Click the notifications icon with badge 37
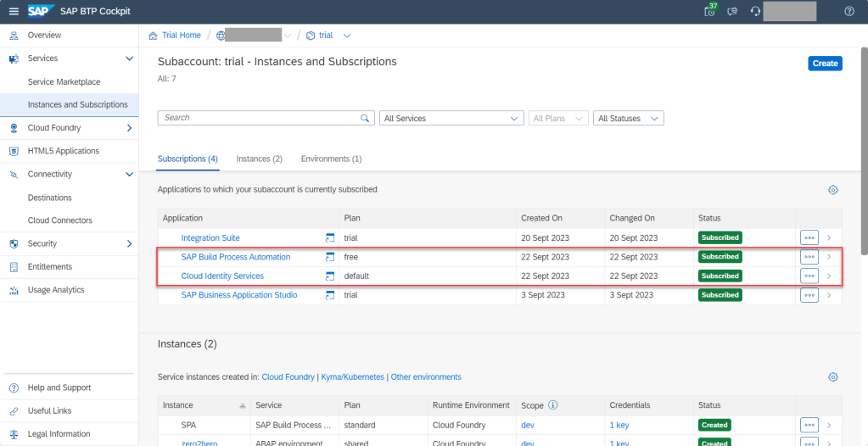The height and width of the screenshot is (446, 868). click(710, 11)
